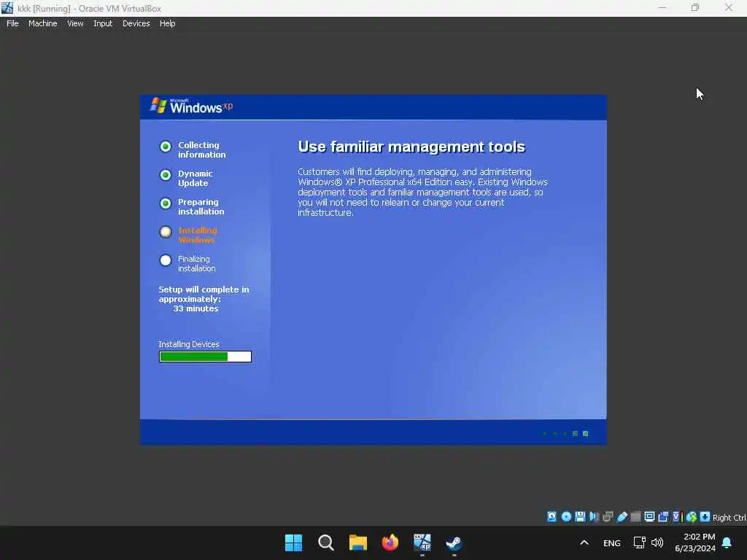Click the optical disk indicator icon
The width and height of the screenshot is (747, 560).
pos(566,517)
